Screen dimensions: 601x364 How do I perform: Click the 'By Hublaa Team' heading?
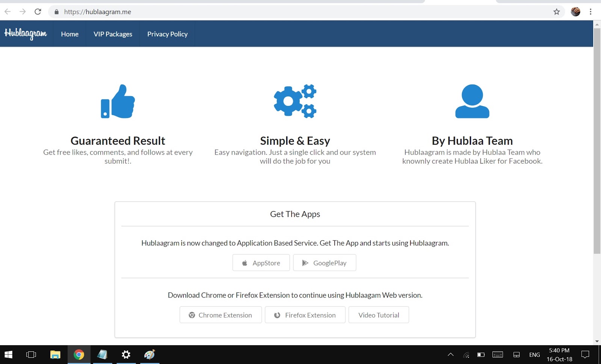pyautogui.click(x=472, y=141)
